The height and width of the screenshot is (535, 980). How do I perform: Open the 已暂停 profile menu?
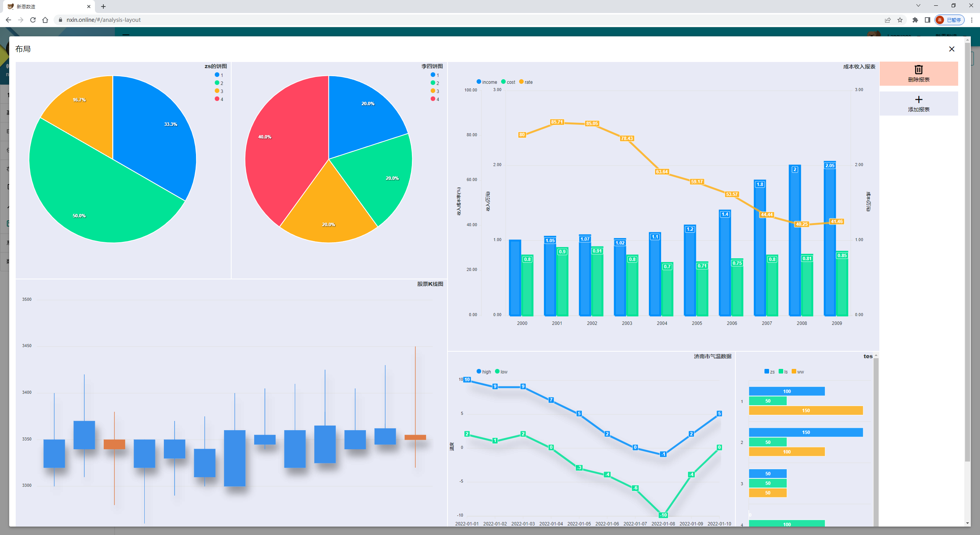[949, 20]
